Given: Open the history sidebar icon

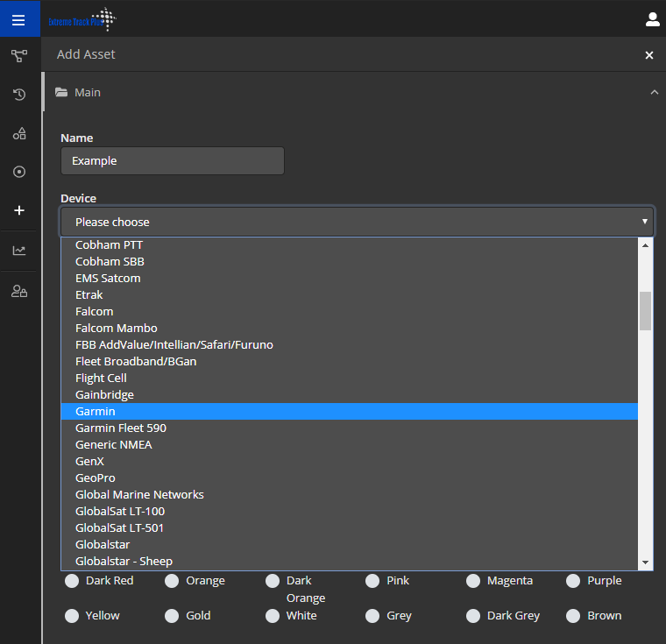Looking at the screenshot, I should point(19,95).
